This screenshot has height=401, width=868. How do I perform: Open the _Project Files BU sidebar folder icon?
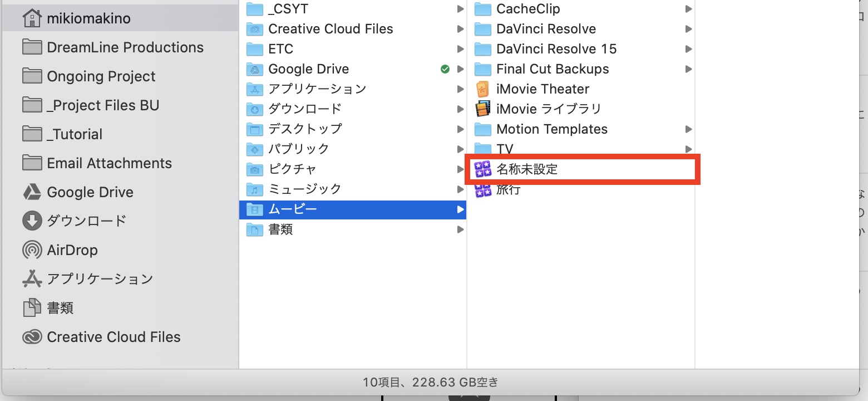[x=32, y=105]
